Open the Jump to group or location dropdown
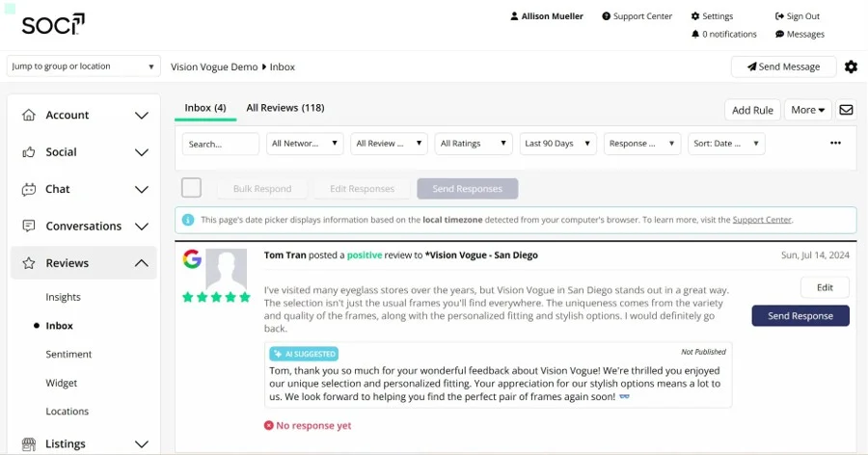The image size is (868, 455). [x=84, y=67]
